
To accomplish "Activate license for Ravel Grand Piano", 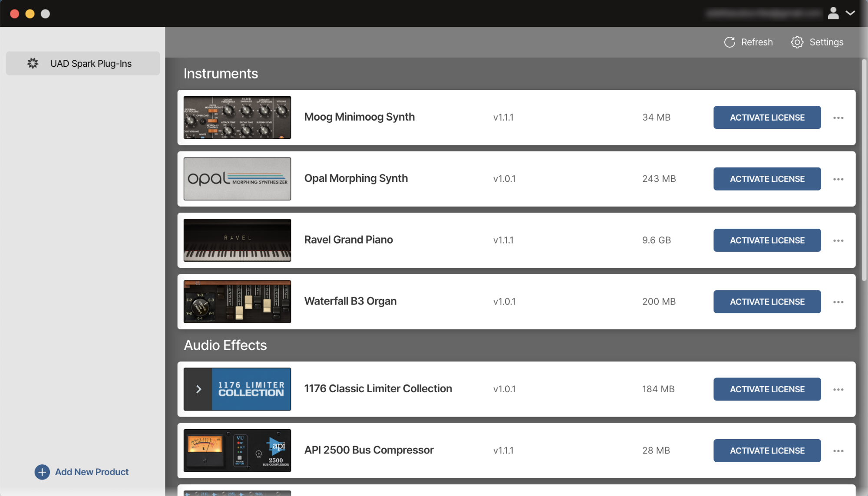I will [x=767, y=240].
